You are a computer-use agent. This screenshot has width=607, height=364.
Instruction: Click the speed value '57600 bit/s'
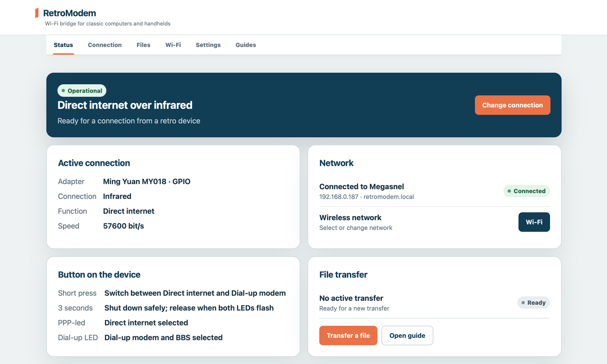coord(124,226)
